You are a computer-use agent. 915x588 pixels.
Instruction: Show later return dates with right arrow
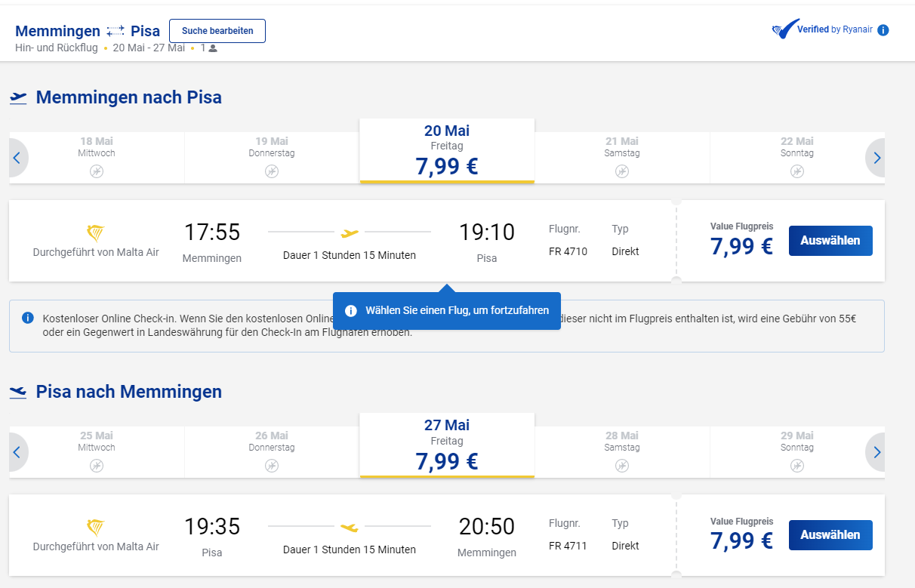[x=876, y=452]
